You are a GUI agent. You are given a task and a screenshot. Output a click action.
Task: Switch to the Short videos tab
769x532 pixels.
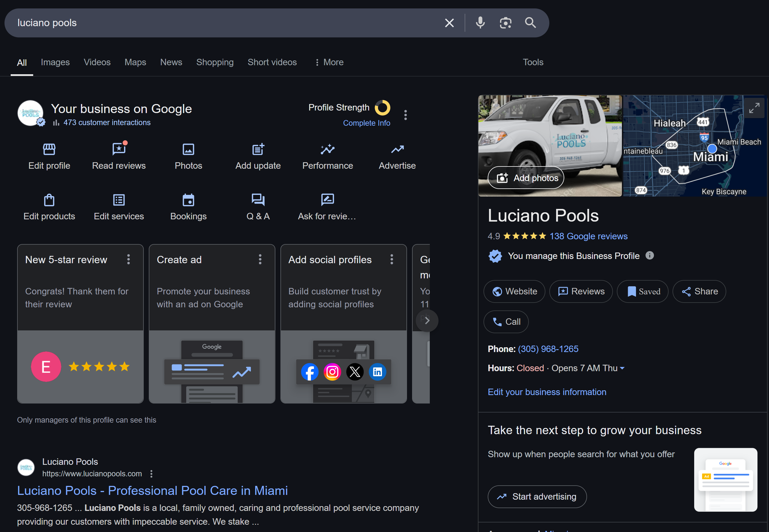point(272,62)
